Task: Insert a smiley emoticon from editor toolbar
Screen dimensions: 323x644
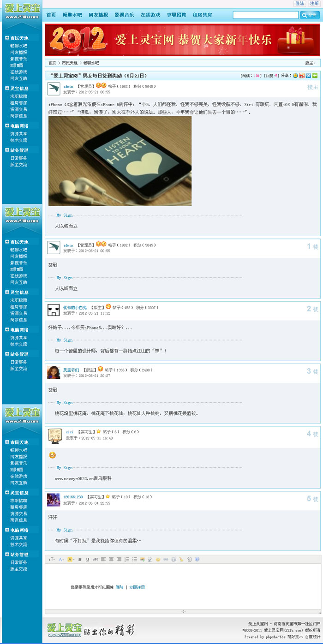Action: click(x=158, y=559)
